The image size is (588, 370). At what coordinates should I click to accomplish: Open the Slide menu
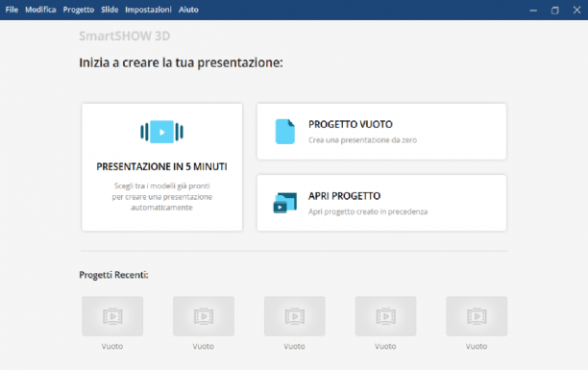pyautogui.click(x=110, y=10)
